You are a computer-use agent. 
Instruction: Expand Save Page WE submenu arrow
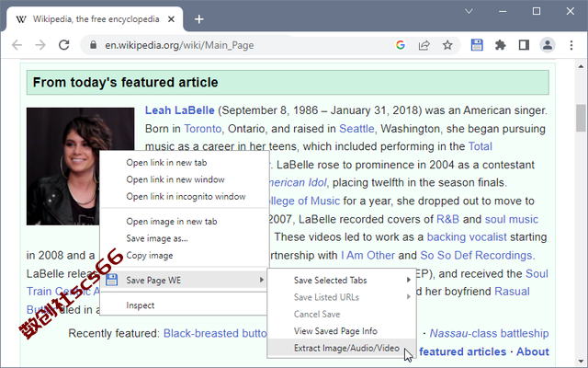pyautogui.click(x=261, y=280)
